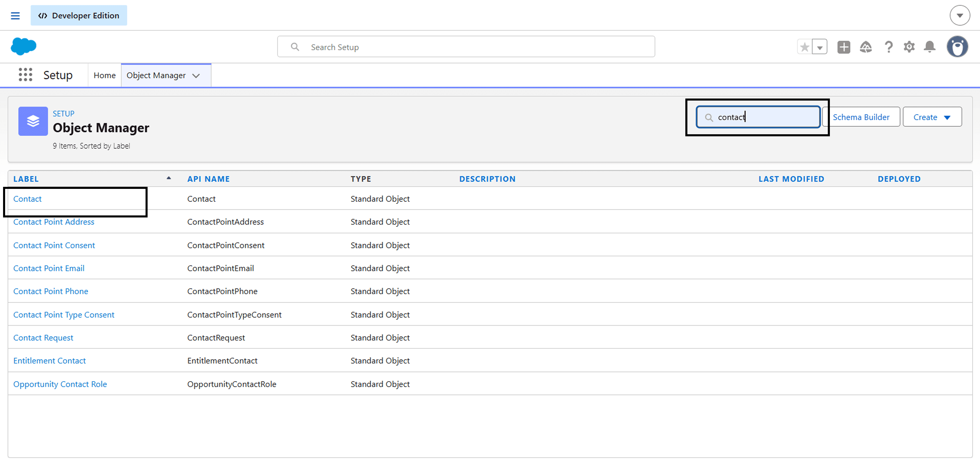Open the help question mark icon
Viewport: 980px width, 463px height.
(x=888, y=47)
